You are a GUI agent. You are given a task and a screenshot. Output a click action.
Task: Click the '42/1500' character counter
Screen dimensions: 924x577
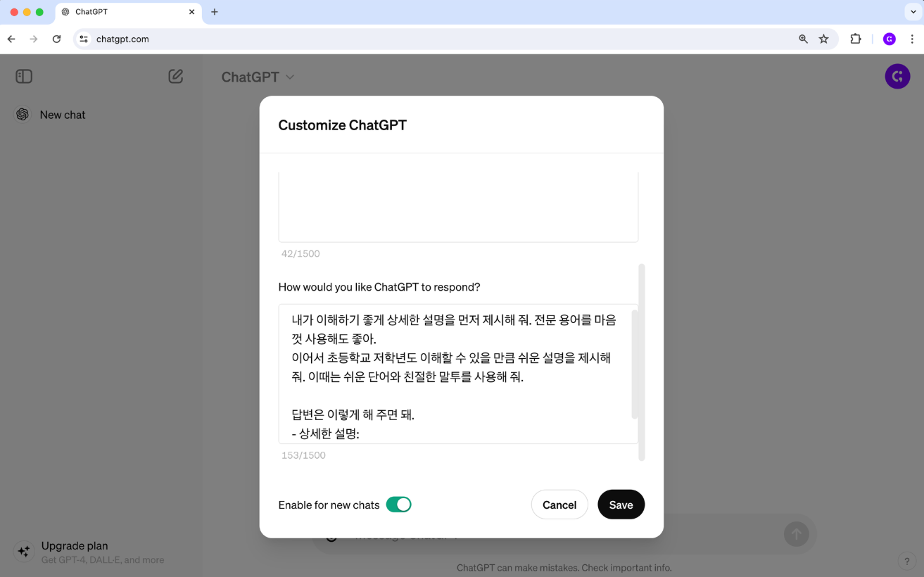[300, 253]
